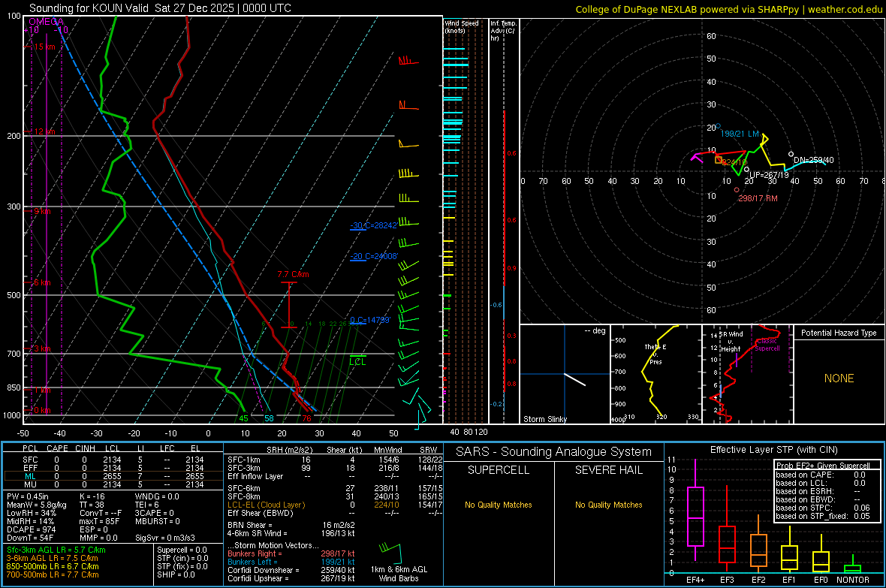Click No Quality Matches under SEVERE HAIL
The height and width of the screenshot is (588, 886).
click(x=608, y=505)
